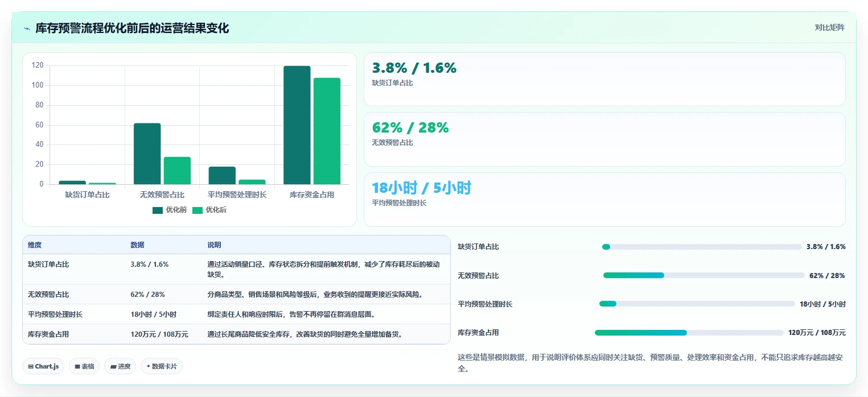The height and width of the screenshot is (397, 868).
Task: Click the 优化前 bar for 平均预警处理时长
Action: coord(222,175)
